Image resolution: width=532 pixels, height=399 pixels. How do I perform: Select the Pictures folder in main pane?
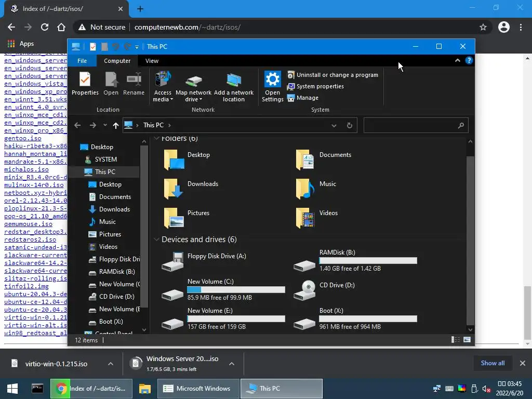click(187, 218)
